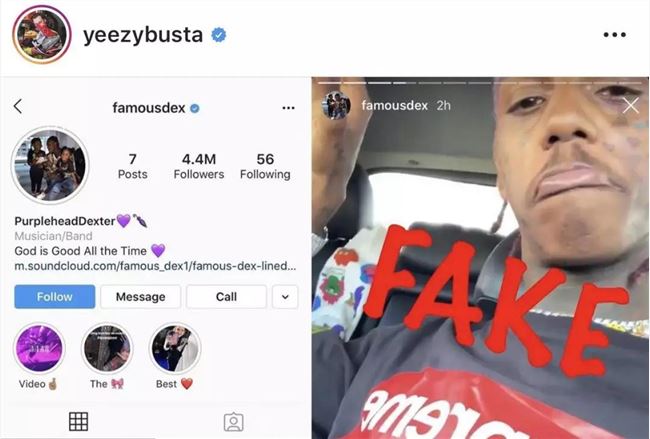Open the soundcloud link in bio
The width and height of the screenshot is (650, 439).
[155, 266]
